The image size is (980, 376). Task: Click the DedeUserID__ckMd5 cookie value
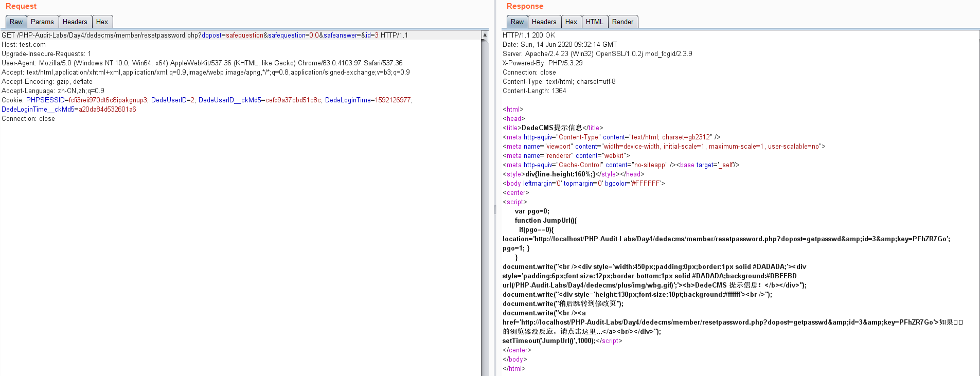[x=293, y=100]
